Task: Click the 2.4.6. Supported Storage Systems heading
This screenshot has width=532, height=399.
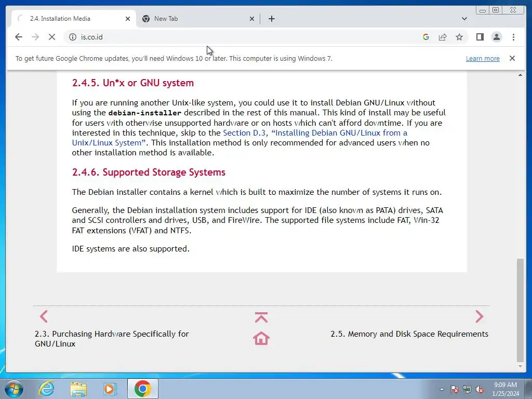Action: [149, 172]
